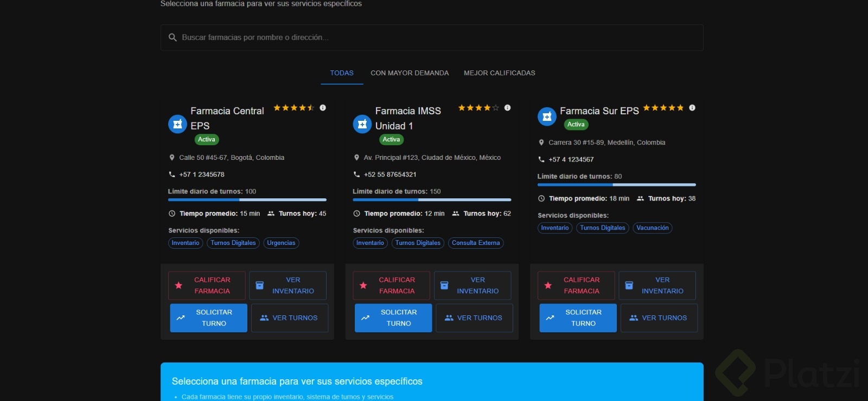Click the location pin icon for Av. Principal address

tap(356, 158)
